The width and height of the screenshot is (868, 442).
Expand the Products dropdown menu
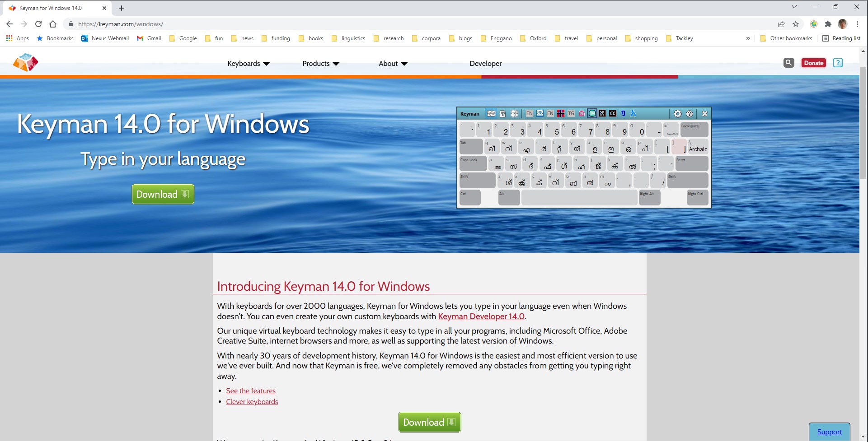pos(320,64)
